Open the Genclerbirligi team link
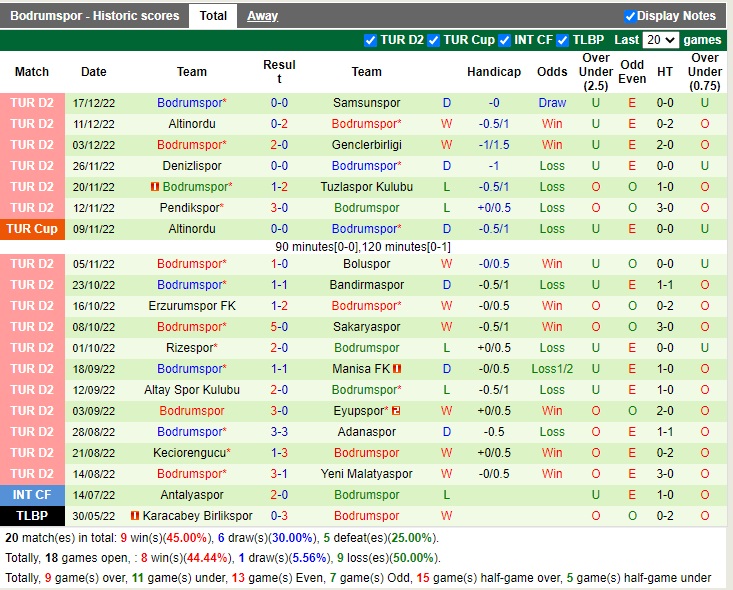The height and width of the screenshot is (590, 733). point(366,145)
